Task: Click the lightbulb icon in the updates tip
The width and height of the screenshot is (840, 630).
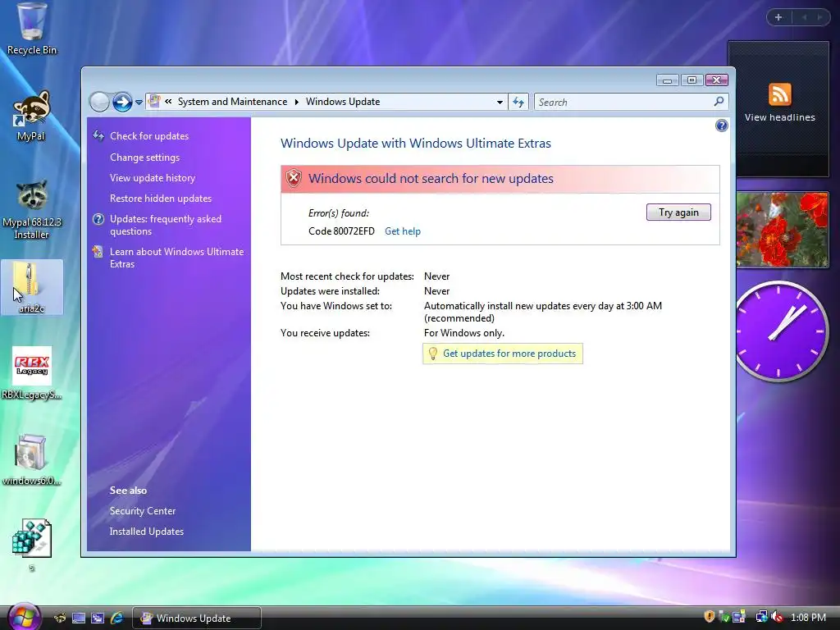Action: click(433, 354)
